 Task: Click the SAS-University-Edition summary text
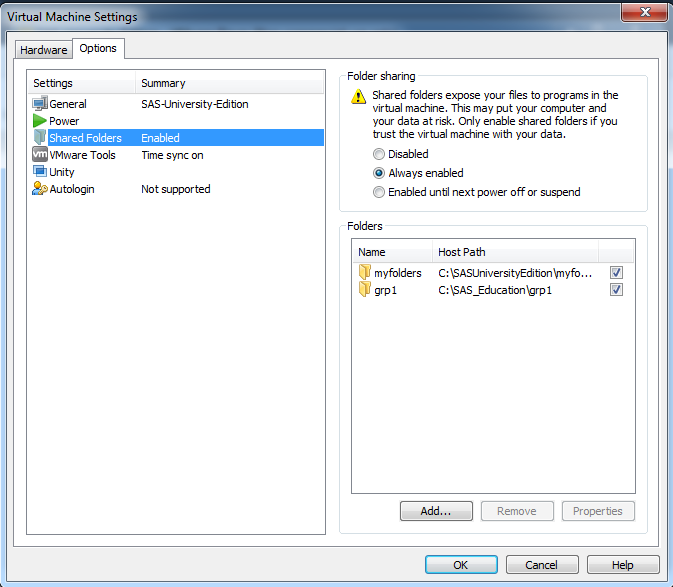click(194, 104)
